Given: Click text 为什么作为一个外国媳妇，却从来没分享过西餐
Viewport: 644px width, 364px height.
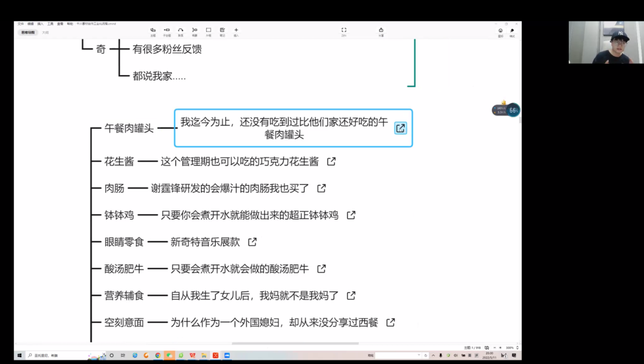Looking at the screenshot, I should [274, 322].
